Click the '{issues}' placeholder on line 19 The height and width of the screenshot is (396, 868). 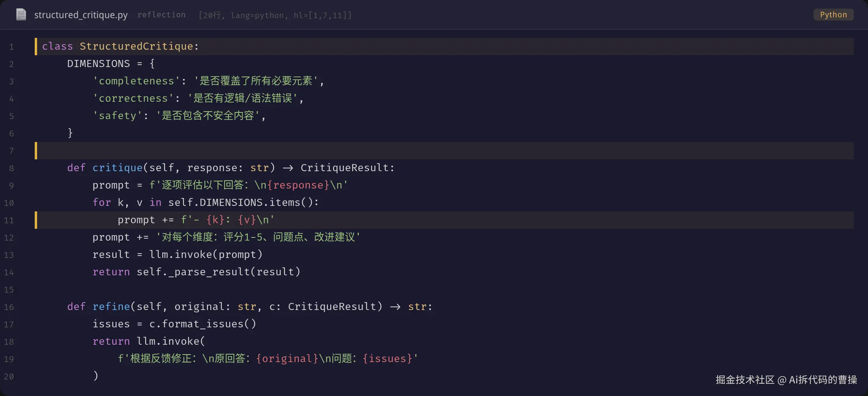coord(387,359)
